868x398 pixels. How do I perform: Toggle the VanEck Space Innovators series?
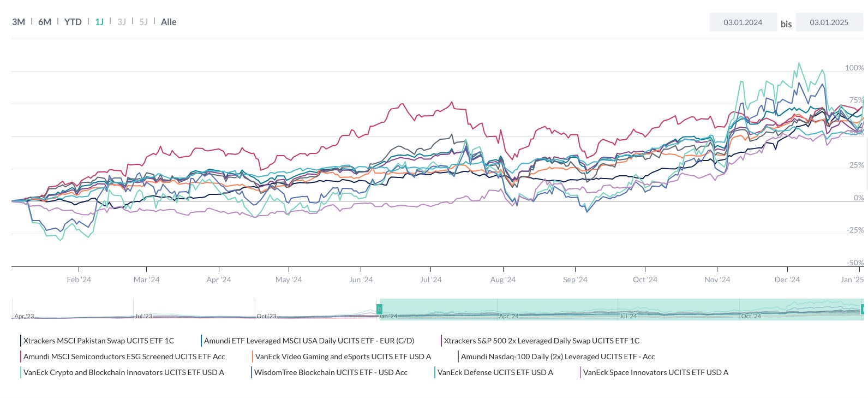(x=655, y=372)
